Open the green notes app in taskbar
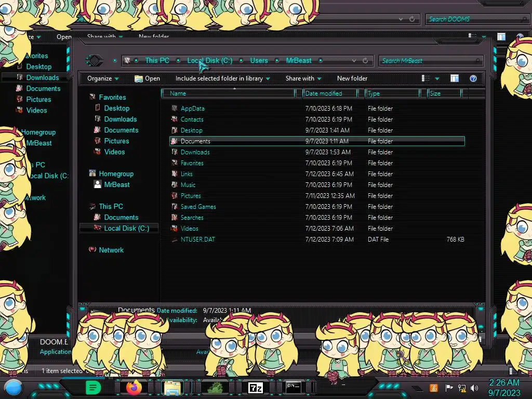This screenshot has width=532, height=399. tap(94, 388)
